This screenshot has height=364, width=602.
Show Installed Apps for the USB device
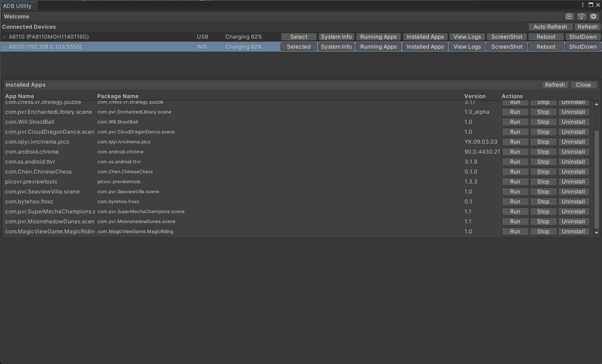click(425, 37)
